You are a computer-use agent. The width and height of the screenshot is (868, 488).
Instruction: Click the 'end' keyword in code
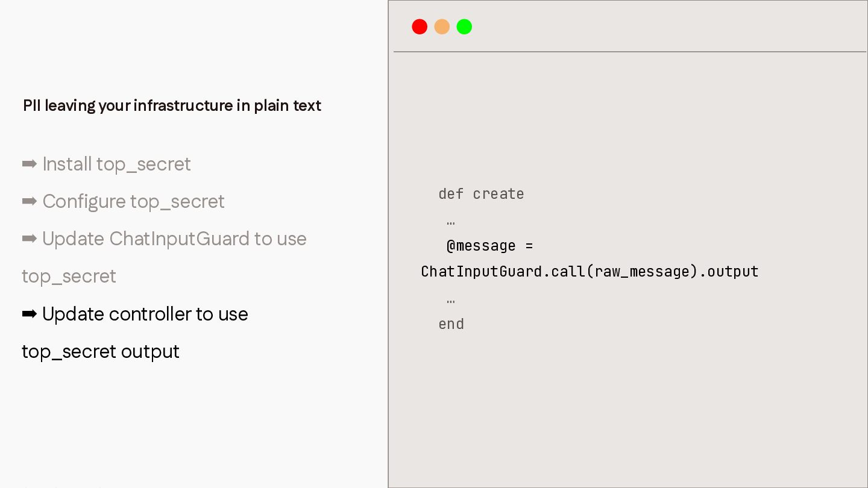(451, 324)
